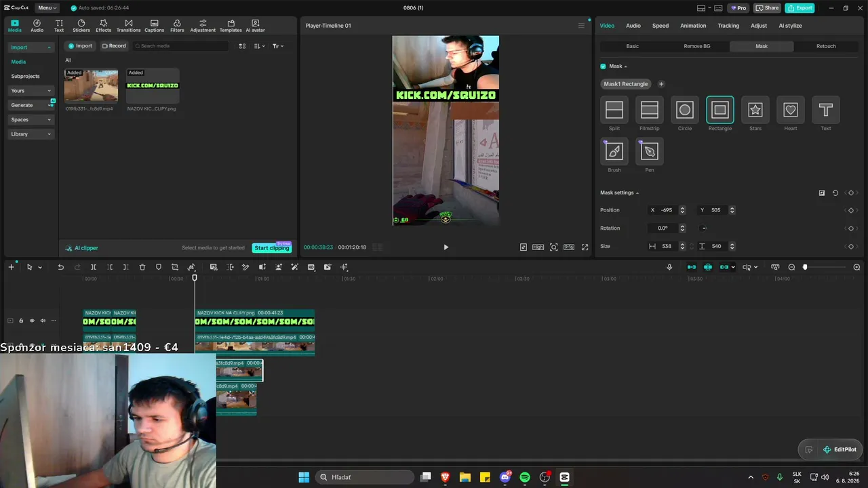Open the Retouch sub-tab

(826, 46)
